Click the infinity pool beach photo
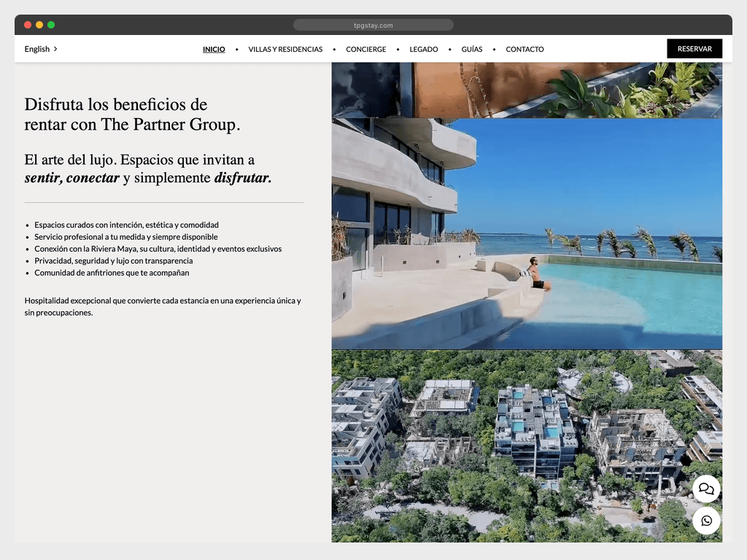Image resolution: width=747 pixels, height=560 pixels. [x=527, y=234]
